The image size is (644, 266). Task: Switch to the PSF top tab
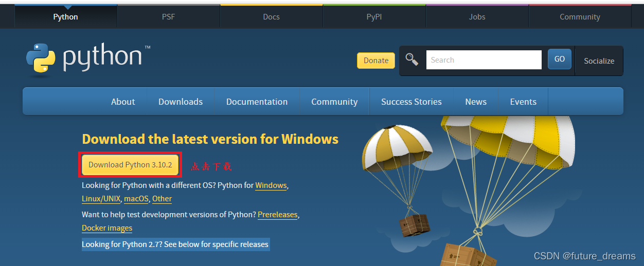[x=168, y=16]
